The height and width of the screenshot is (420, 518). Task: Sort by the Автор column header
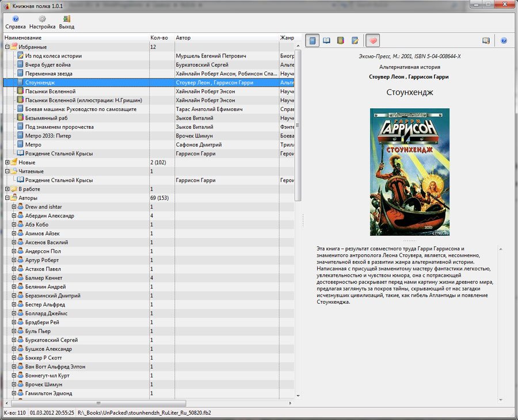pyautogui.click(x=227, y=37)
